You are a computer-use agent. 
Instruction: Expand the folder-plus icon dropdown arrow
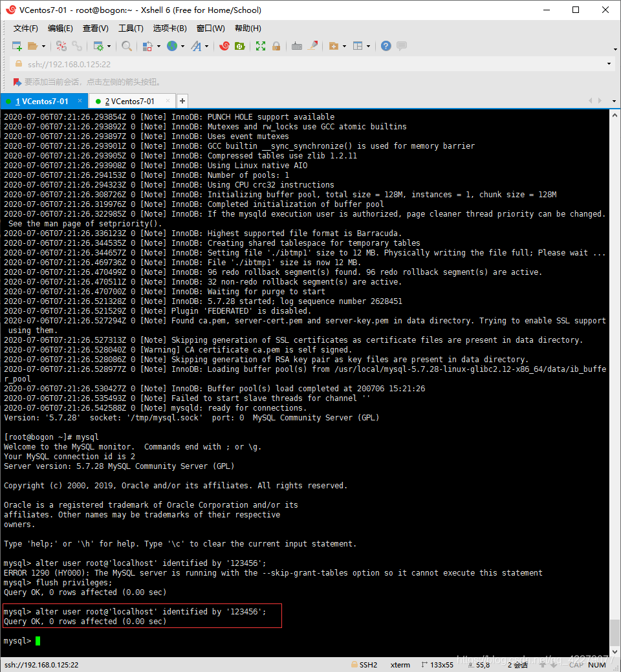point(344,47)
